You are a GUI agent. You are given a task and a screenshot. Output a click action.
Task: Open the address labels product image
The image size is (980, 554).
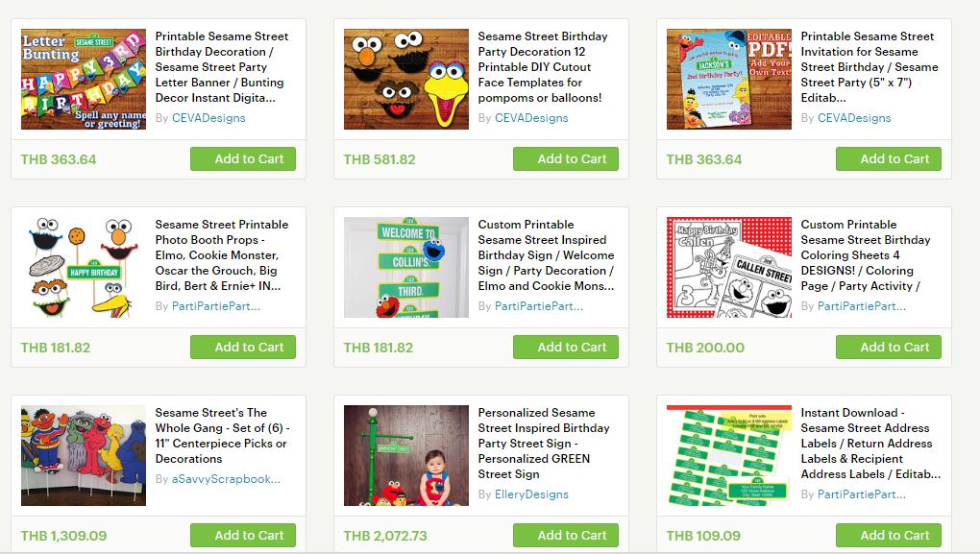(728, 455)
